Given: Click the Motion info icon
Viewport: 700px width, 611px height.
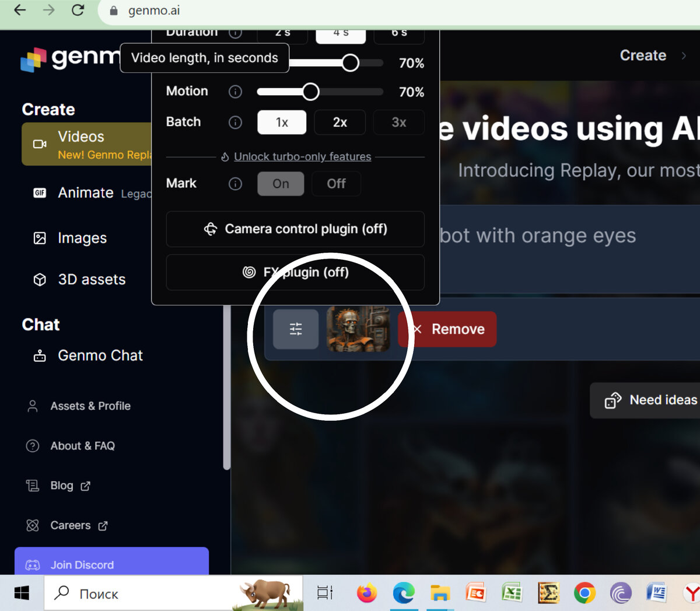Looking at the screenshot, I should (x=235, y=92).
